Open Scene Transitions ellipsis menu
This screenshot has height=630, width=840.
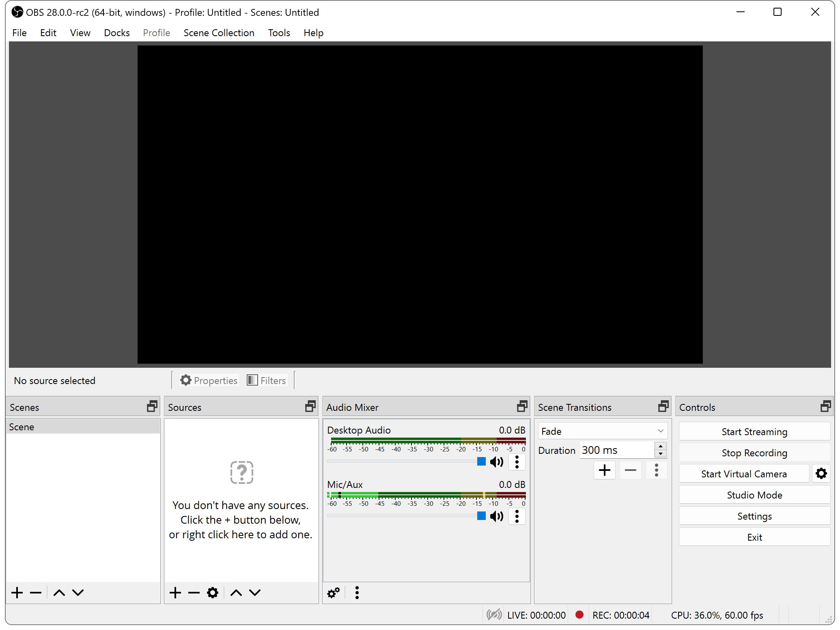(656, 470)
